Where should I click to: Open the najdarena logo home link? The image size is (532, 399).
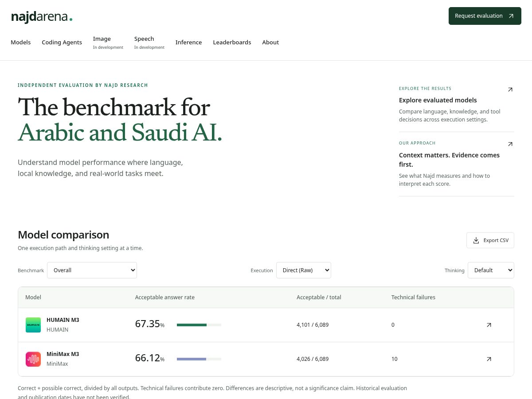point(42,17)
